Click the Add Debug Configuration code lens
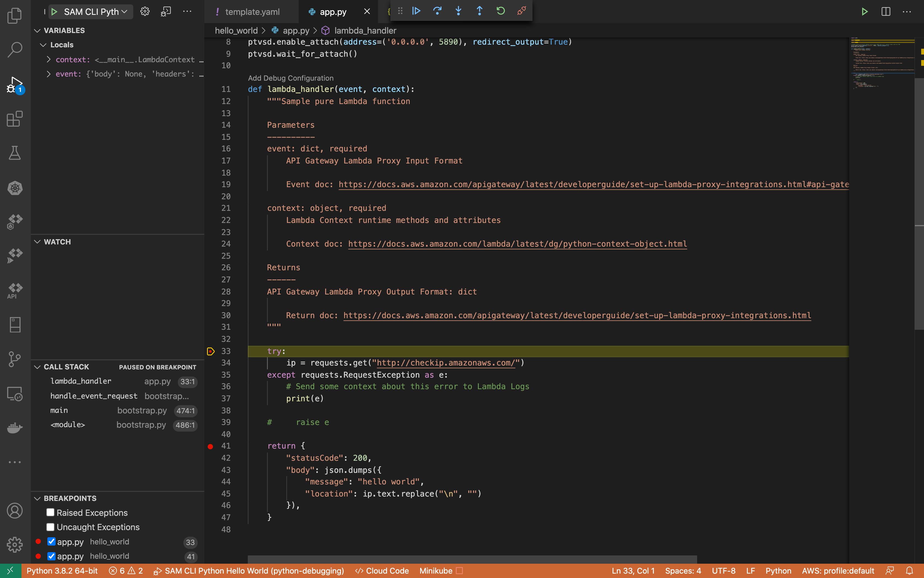The height and width of the screenshot is (578, 924). tap(290, 78)
